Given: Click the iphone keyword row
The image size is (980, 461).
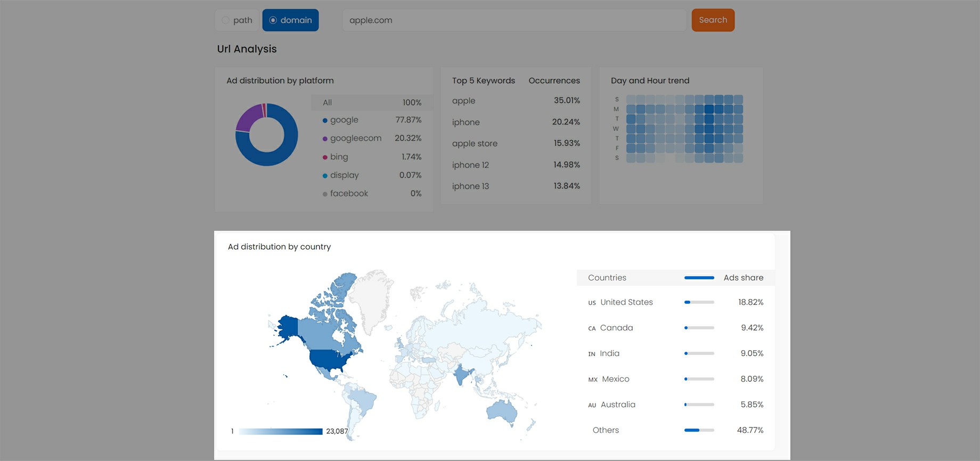Looking at the screenshot, I should 516,122.
